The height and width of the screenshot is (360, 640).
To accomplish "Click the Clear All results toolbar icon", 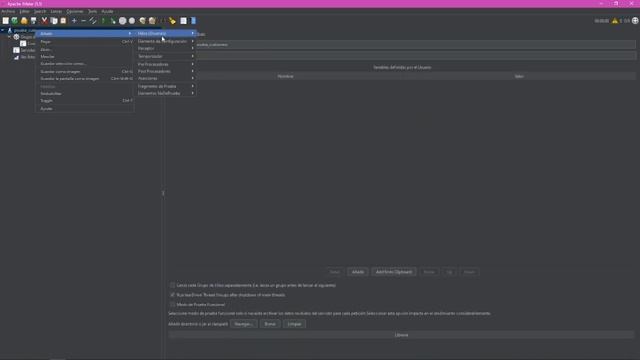I will pyautogui.click(x=152, y=20).
